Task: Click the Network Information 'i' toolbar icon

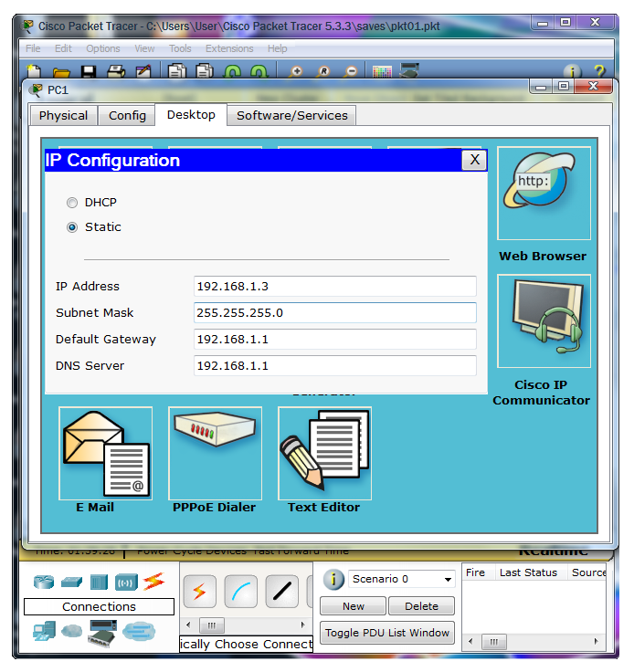Action: click(572, 71)
